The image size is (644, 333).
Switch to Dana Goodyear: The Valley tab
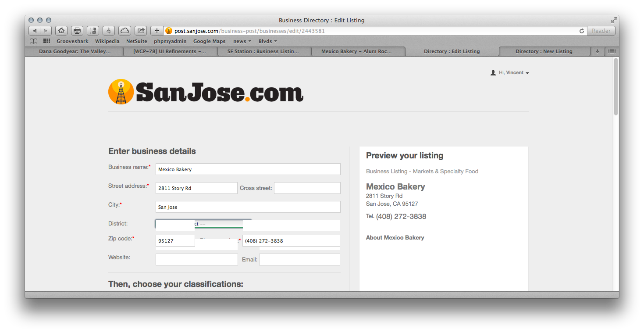pos(75,51)
